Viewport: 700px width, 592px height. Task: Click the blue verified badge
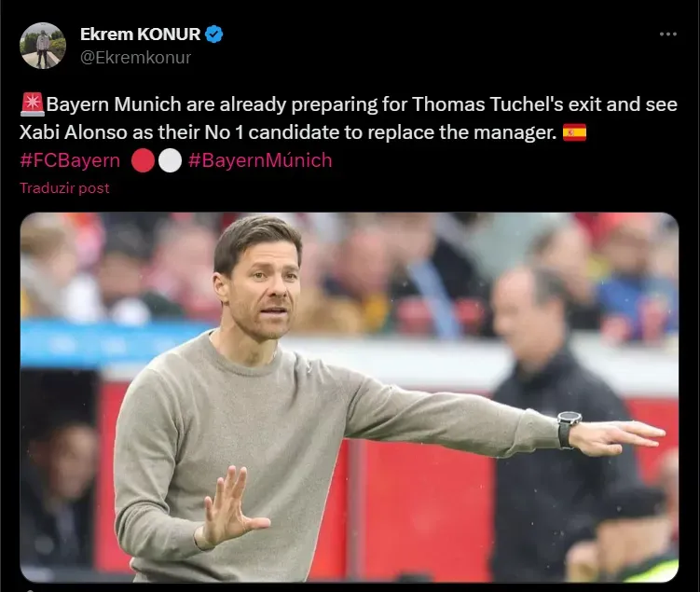point(213,34)
